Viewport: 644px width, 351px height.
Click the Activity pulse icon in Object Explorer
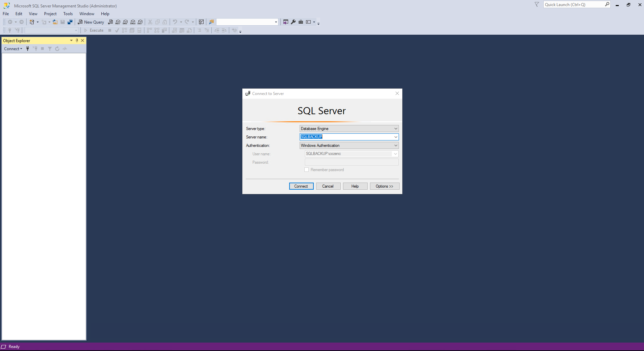coord(65,49)
